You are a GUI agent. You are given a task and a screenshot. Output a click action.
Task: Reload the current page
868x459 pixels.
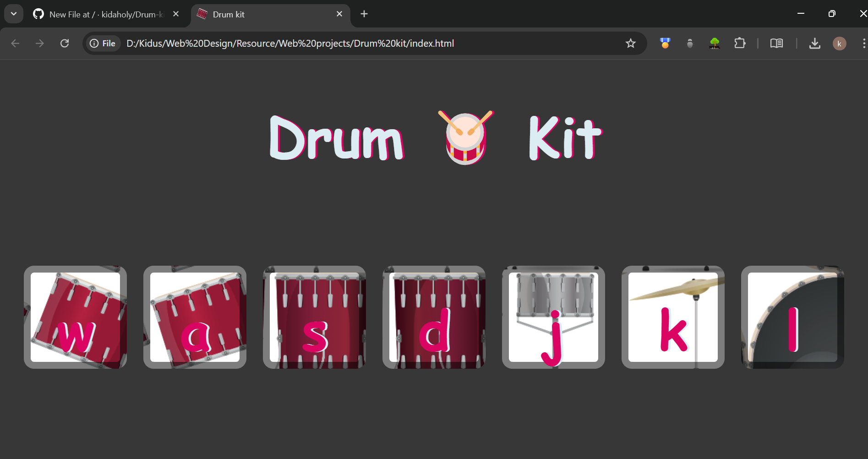coord(65,44)
